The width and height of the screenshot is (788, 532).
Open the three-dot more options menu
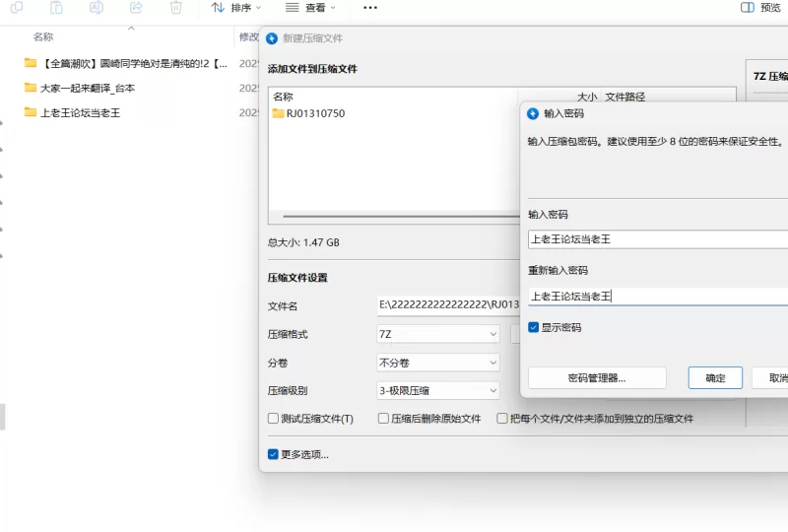pos(370,8)
